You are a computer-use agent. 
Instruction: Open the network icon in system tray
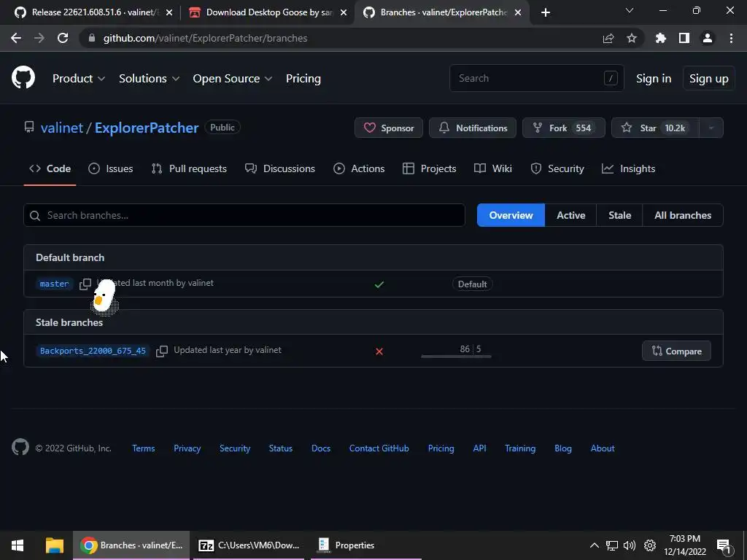612,545
